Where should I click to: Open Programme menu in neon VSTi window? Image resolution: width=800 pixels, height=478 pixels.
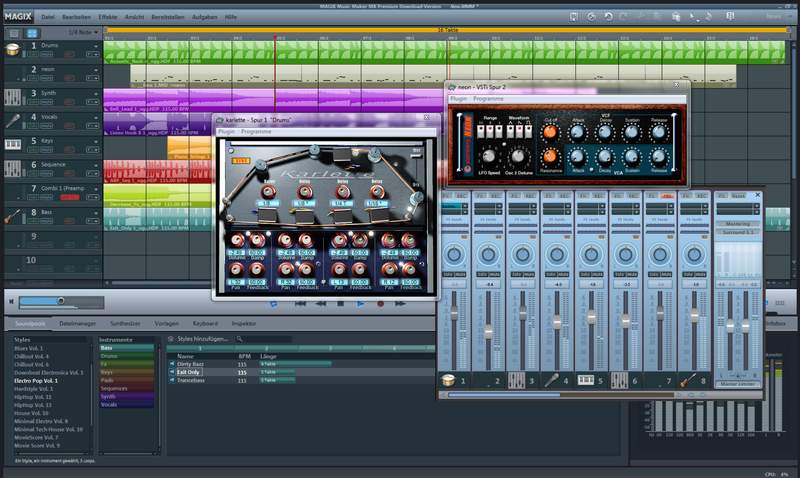pos(488,99)
